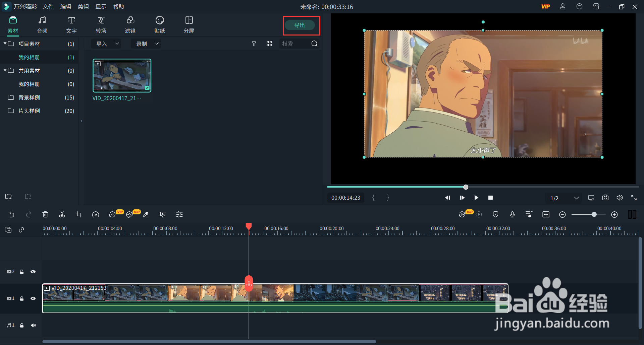Collapse the media library side panel arrow

[x=82, y=121]
